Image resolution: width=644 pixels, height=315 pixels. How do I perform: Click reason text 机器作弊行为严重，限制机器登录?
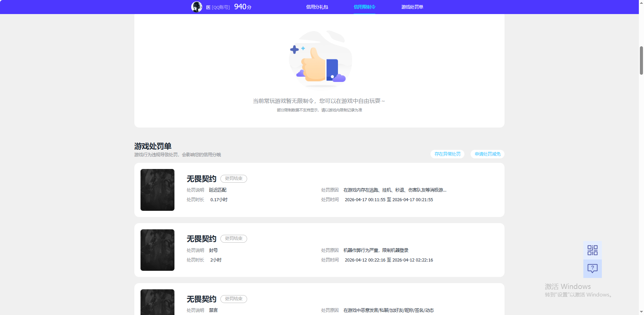376,250
